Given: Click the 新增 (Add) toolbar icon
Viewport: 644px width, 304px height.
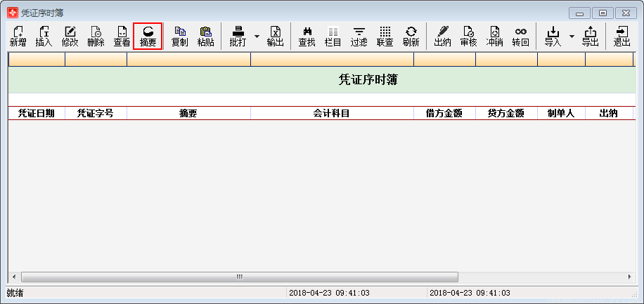Looking at the screenshot, I should [18, 36].
